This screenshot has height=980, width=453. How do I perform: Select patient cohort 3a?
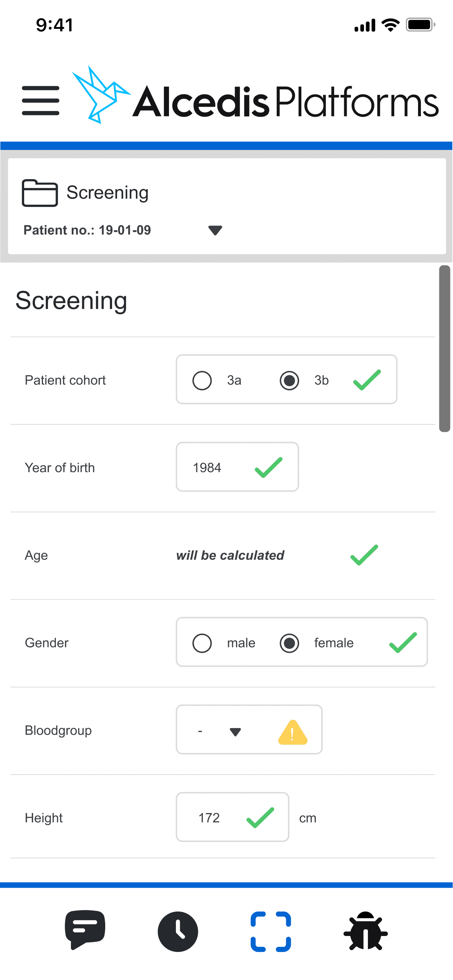click(x=202, y=381)
